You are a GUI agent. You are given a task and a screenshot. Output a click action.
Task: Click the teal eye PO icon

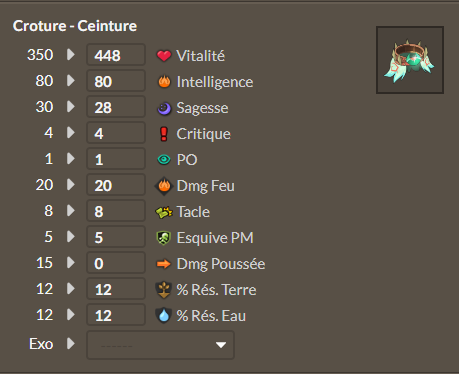point(164,160)
